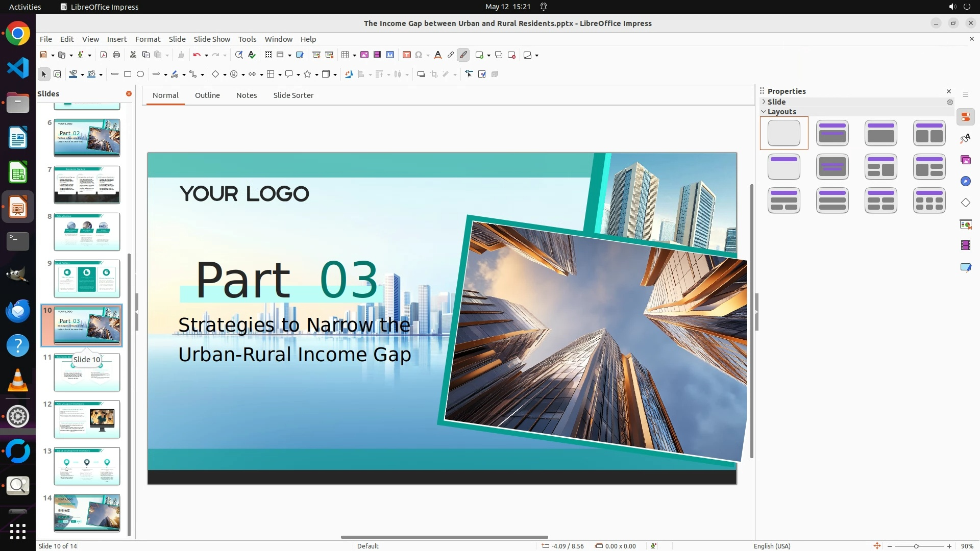Click the Insert Text Box icon
Image resolution: width=980 pixels, height=551 pixels.
pos(407,55)
